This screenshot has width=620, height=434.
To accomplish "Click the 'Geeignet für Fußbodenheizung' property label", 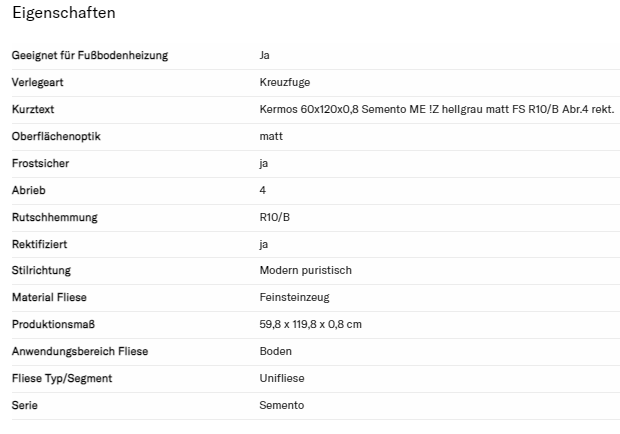I will [90, 55].
